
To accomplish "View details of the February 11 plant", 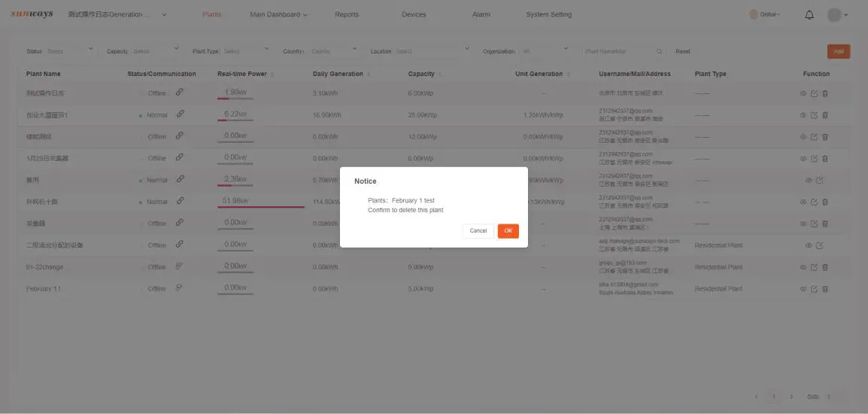I will click(803, 289).
